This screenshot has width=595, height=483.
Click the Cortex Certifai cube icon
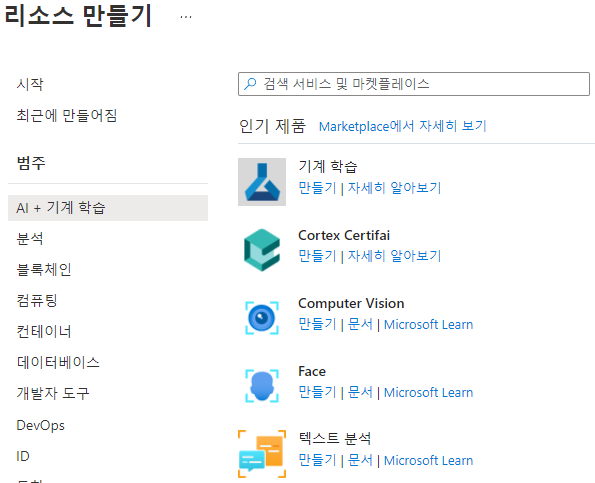tap(262, 250)
